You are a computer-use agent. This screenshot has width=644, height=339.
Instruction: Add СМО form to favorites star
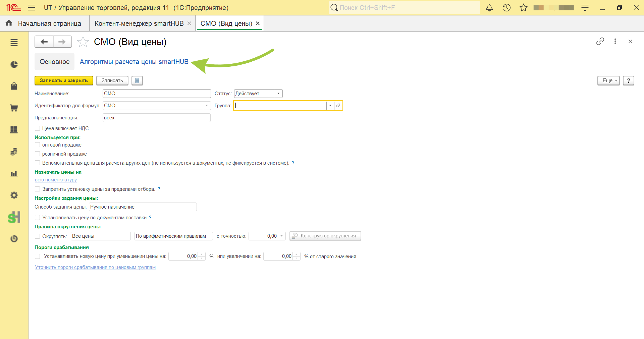pyautogui.click(x=83, y=42)
